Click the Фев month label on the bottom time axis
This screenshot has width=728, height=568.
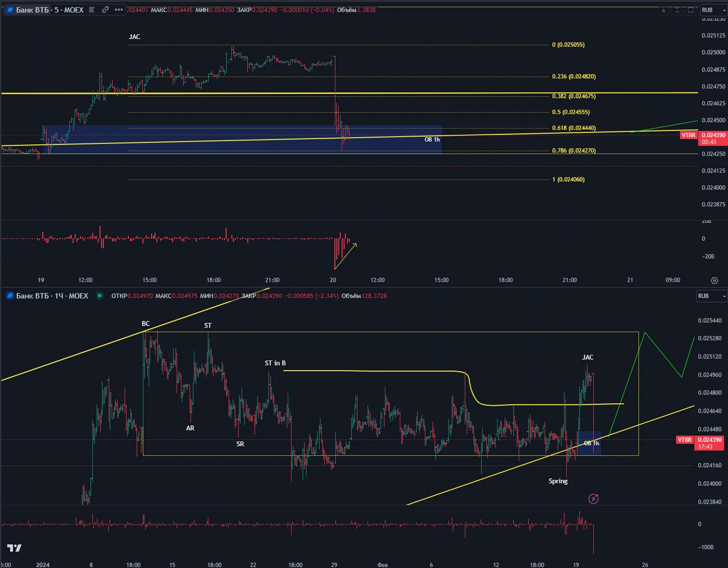tap(383, 565)
